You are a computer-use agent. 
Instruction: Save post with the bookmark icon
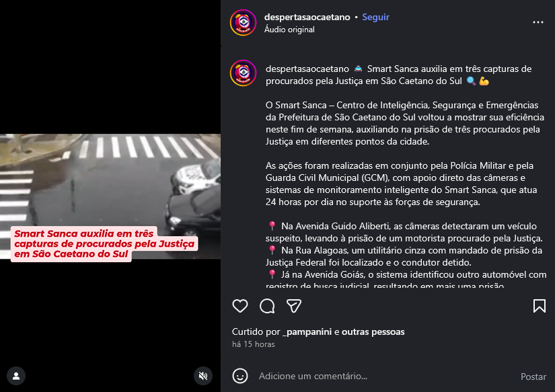(x=540, y=306)
